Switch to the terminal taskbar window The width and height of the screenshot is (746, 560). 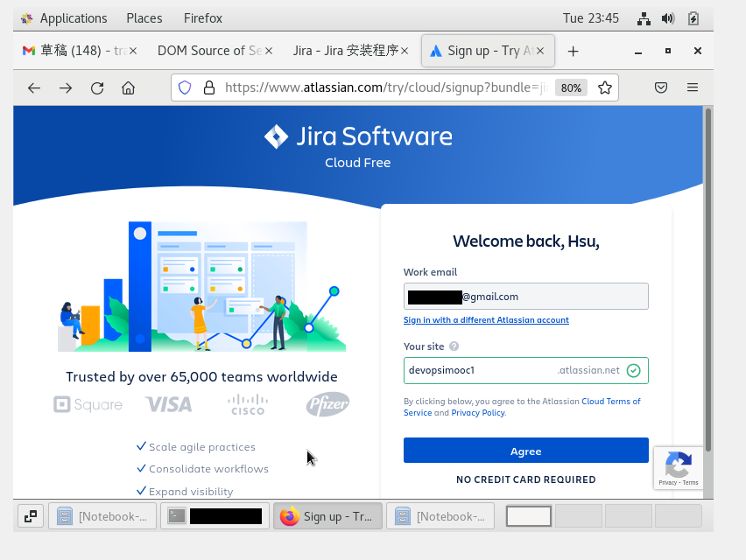pyautogui.click(x=215, y=516)
